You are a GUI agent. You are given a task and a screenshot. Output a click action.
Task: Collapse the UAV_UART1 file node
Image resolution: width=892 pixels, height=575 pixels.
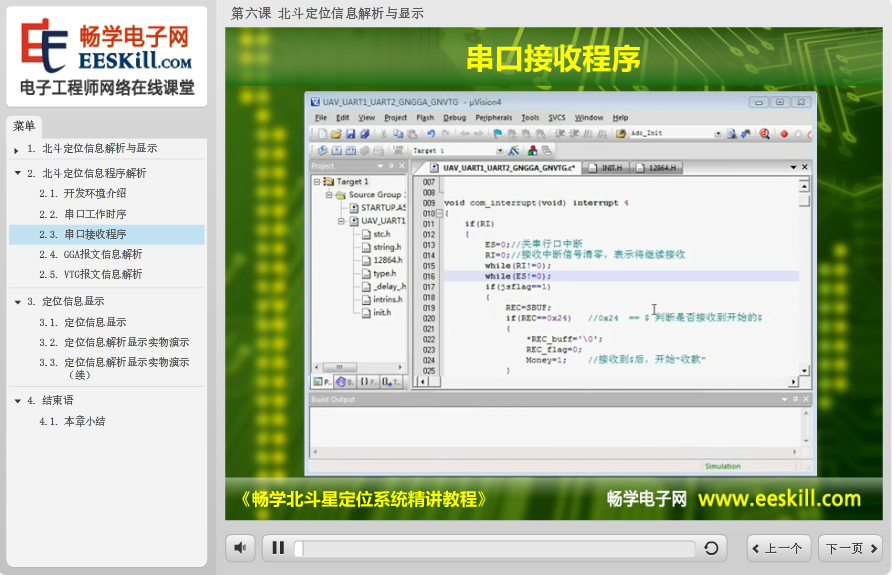341,221
